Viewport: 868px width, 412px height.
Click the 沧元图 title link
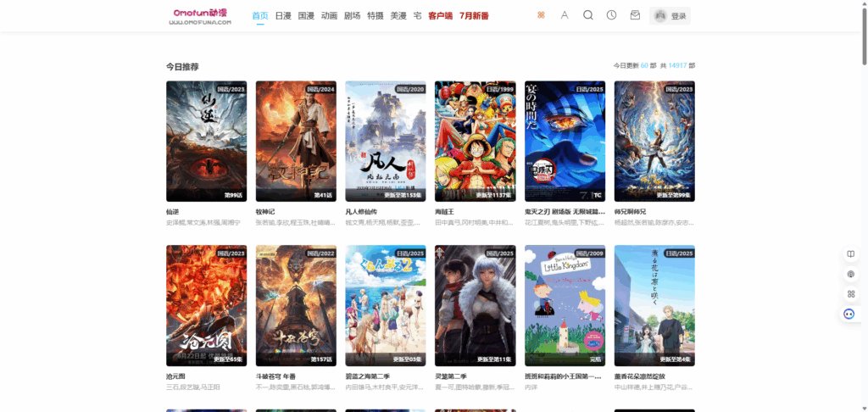pyautogui.click(x=175, y=376)
